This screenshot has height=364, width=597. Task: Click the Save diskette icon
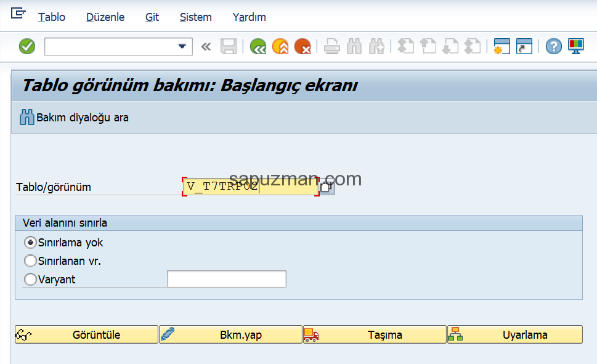coord(229,47)
